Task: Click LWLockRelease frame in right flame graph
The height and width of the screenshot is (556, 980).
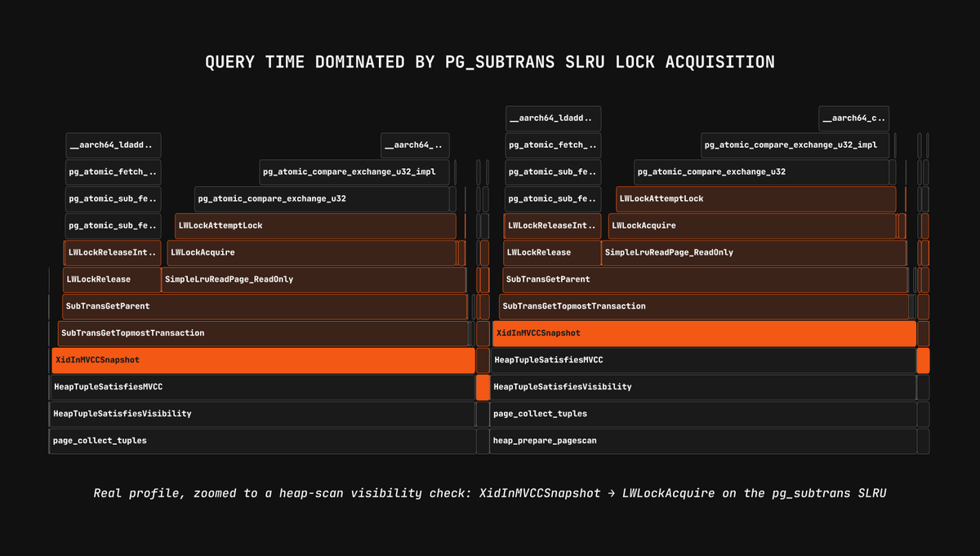Action: [x=552, y=252]
